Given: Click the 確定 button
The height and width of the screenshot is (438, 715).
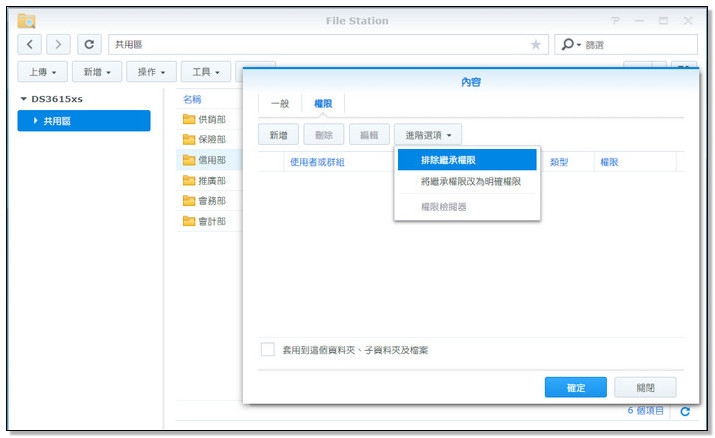Looking at the screenshot, I should pos(575,387).
